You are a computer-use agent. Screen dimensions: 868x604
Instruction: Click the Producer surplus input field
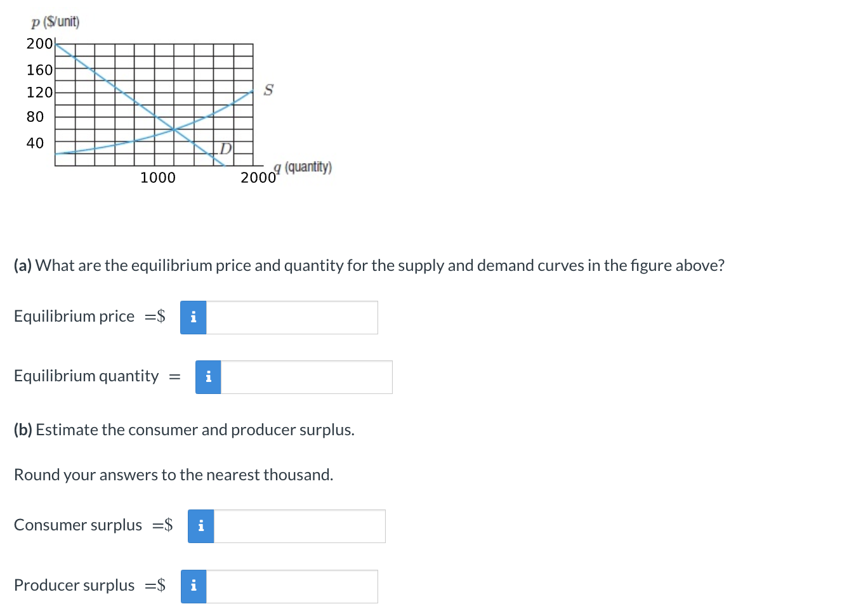click(292, 586)
